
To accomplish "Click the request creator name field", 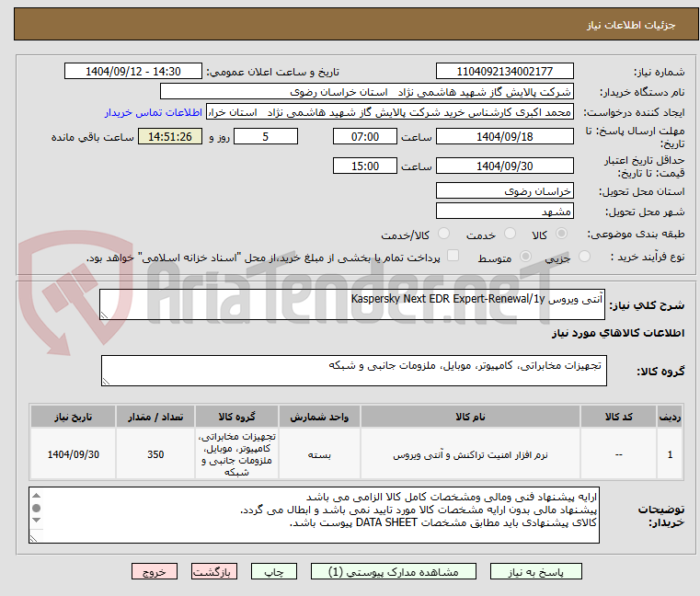I will 389,112.
